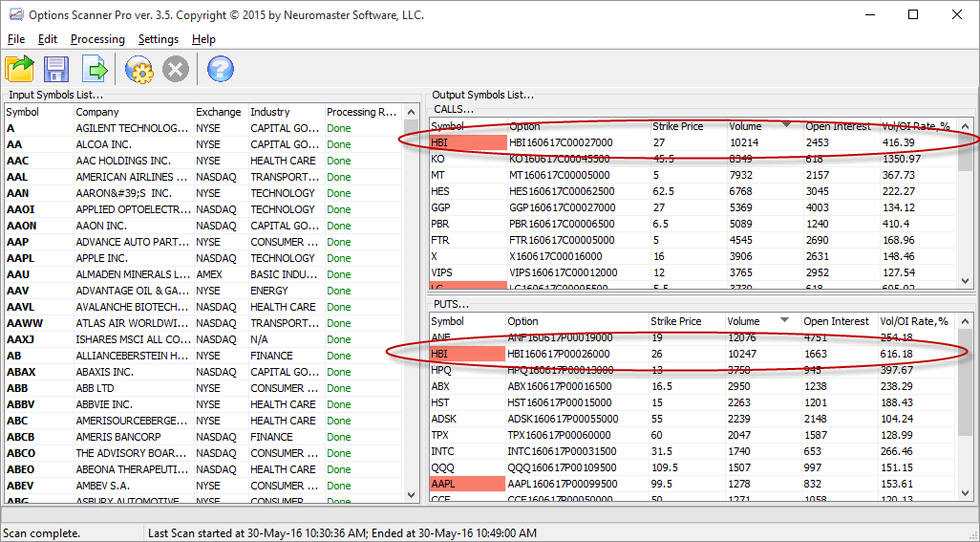This screenshot has height=542, width=980.
Task: Select HES160617C00062500 call option
Action: click(562, 191)
